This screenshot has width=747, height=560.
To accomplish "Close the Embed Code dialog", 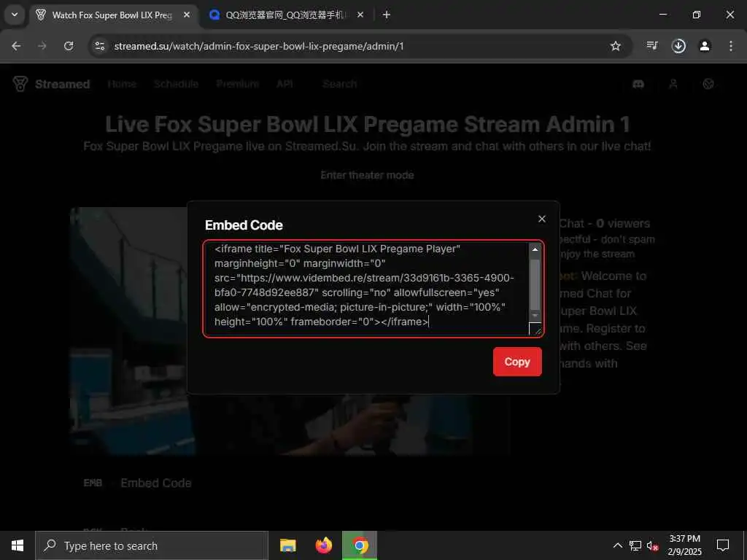I will pos(542,219).
